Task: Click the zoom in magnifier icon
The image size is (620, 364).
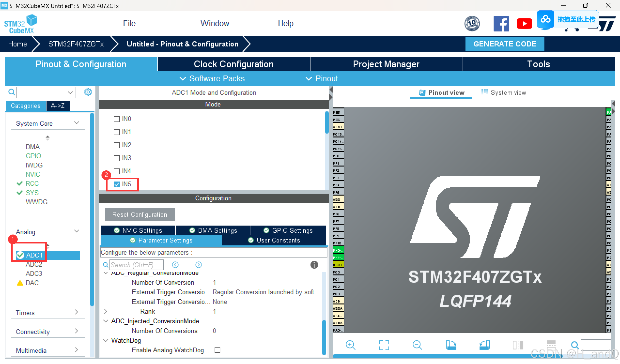Action: point(350,345)
